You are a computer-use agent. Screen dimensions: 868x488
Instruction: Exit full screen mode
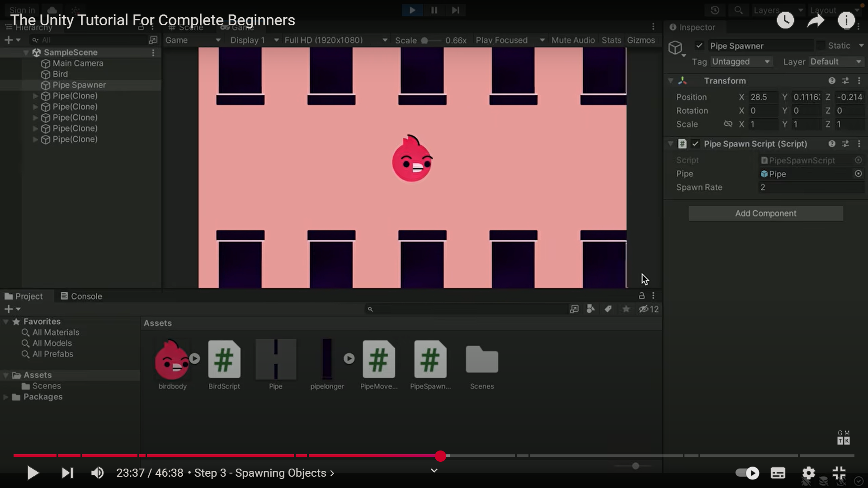click(839, 473)
